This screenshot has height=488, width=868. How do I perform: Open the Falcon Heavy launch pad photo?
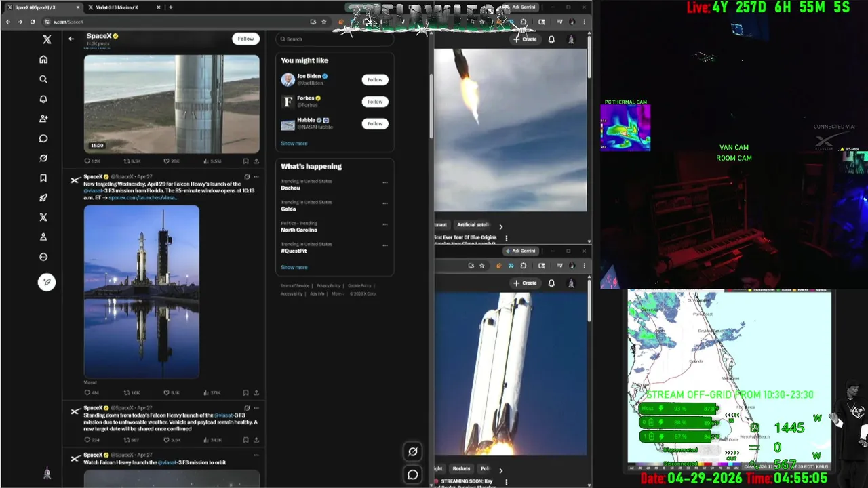tap(142, 291)
